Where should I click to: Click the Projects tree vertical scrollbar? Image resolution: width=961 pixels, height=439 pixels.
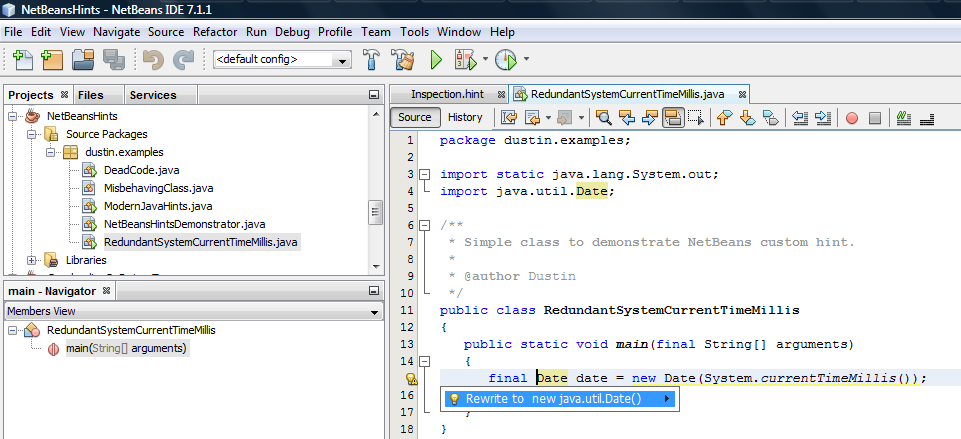[x=375, y=212]
